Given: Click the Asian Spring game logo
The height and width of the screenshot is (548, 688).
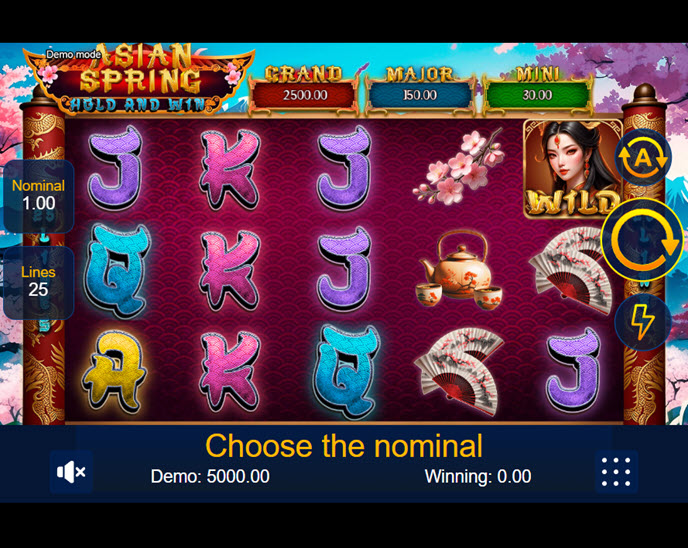Looking at the screenshot, I should tap(139, 79).
